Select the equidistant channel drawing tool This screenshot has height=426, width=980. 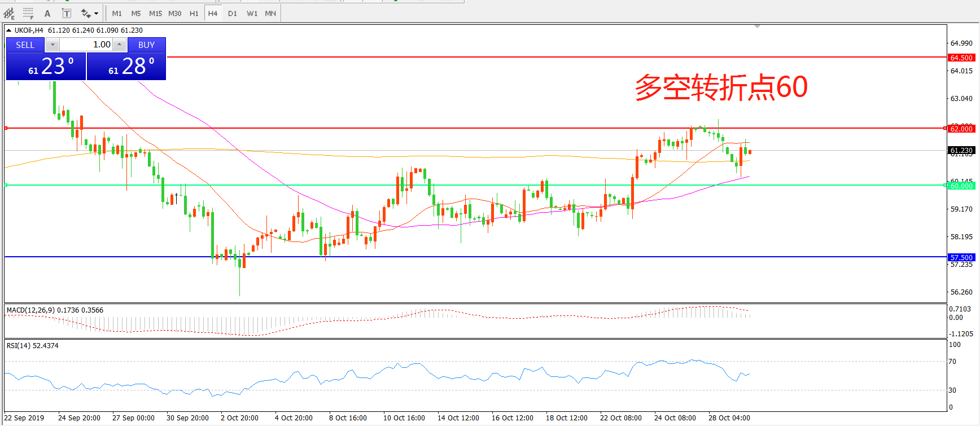(x=9, y=14)
